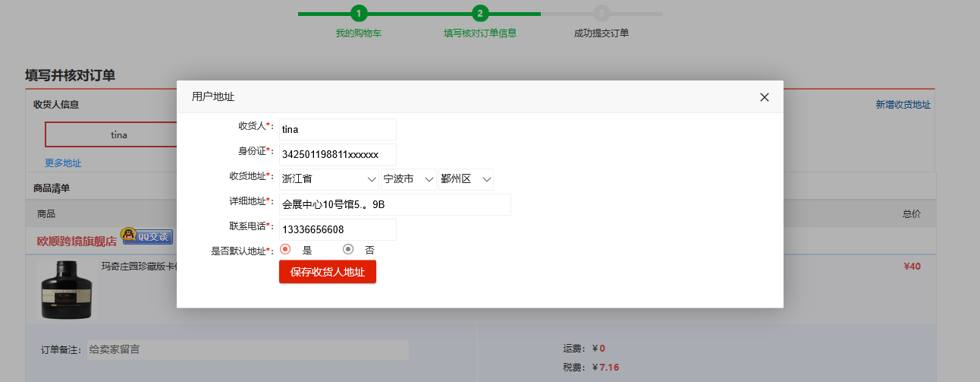Open the province dropdown 浙江省
980x382 pixels.
point(329,179)
